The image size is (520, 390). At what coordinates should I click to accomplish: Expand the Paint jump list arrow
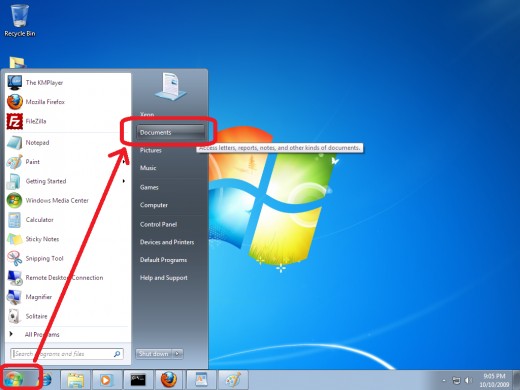click(x=124, y=162)
